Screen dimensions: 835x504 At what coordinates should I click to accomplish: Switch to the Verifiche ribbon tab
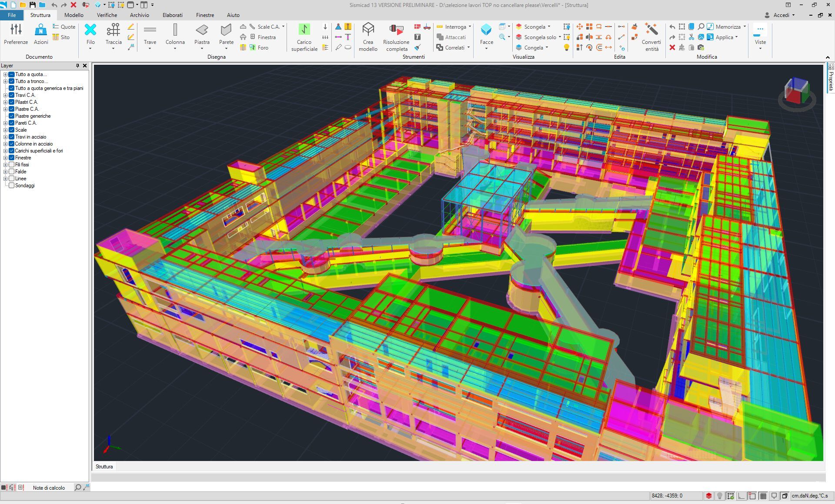coord(107,15)
